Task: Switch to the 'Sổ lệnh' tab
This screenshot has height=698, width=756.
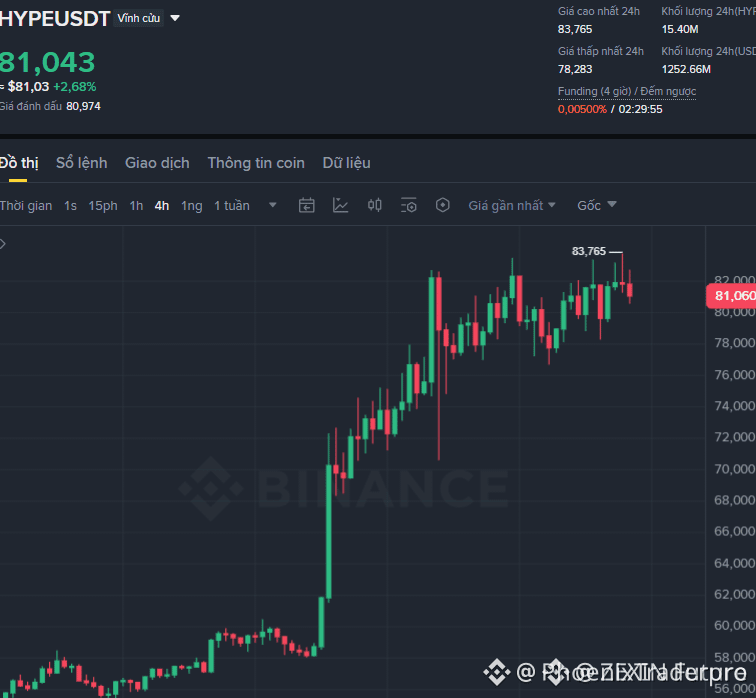Action: point(81,163)
